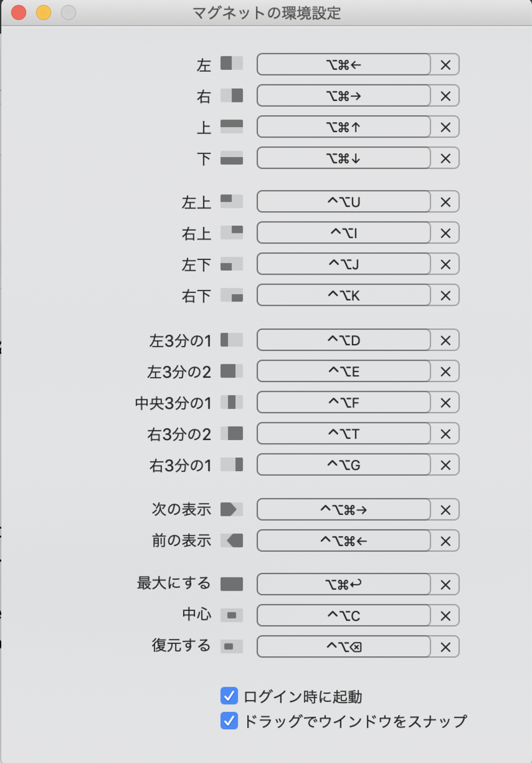Click the 次の表示 (next display) icon
The image size is (532, 763).
[x=231, y=509]
